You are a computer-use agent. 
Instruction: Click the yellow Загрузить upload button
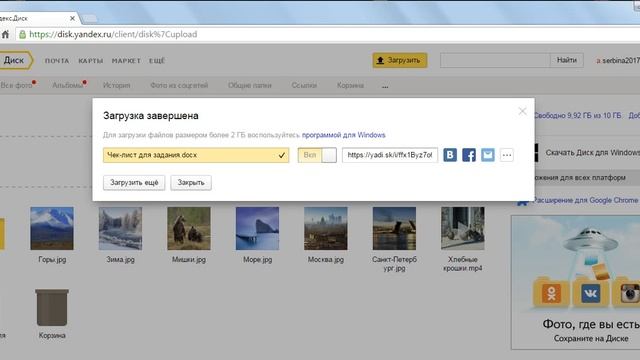coord(399,60)
